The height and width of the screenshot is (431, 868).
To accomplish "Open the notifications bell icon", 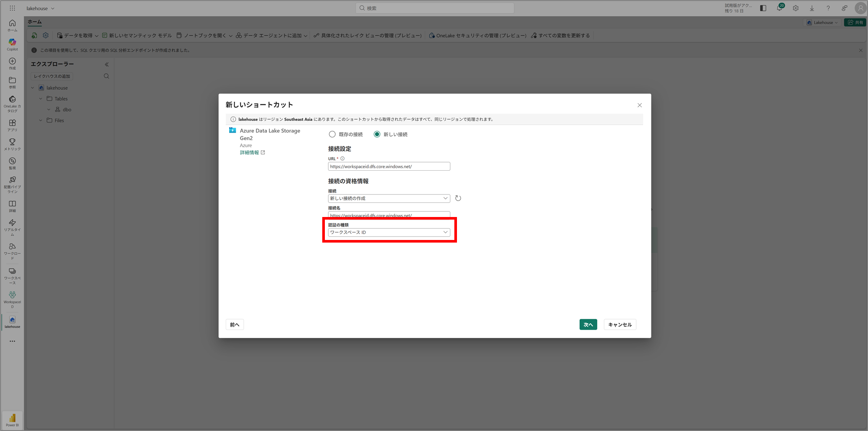I will coord(779,8).
